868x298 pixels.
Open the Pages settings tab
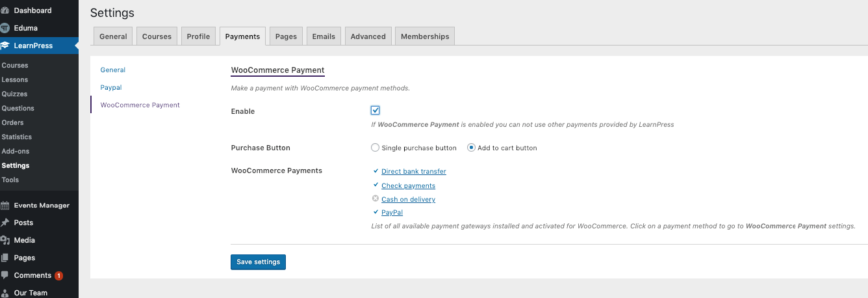click(286, 36)
